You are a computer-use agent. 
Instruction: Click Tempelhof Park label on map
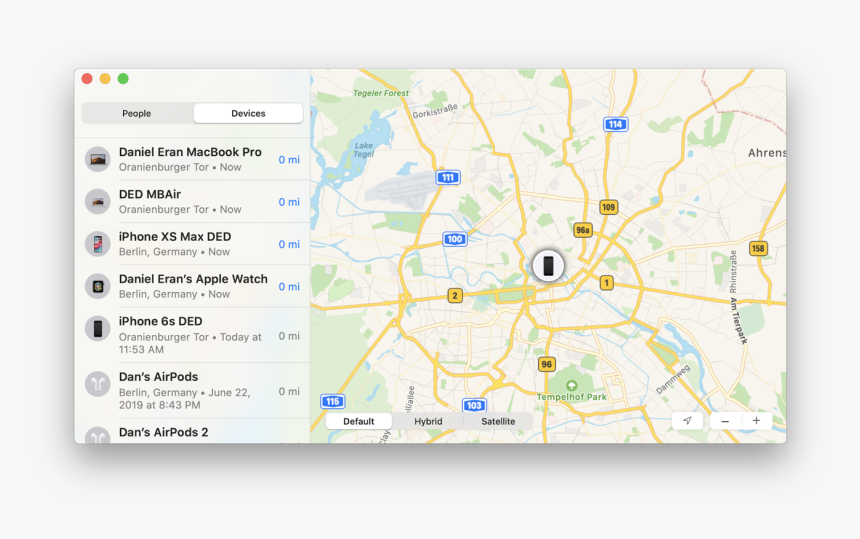coord(572,396)
